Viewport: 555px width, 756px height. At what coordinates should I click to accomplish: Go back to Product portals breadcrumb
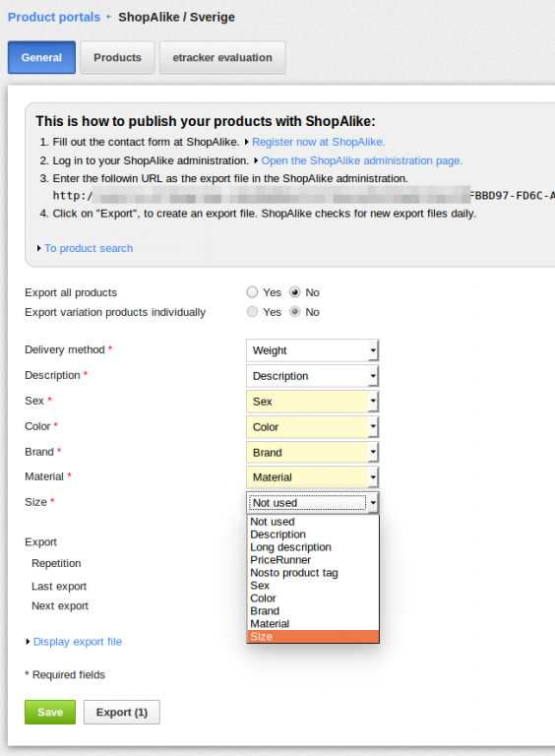coord(54,18)
